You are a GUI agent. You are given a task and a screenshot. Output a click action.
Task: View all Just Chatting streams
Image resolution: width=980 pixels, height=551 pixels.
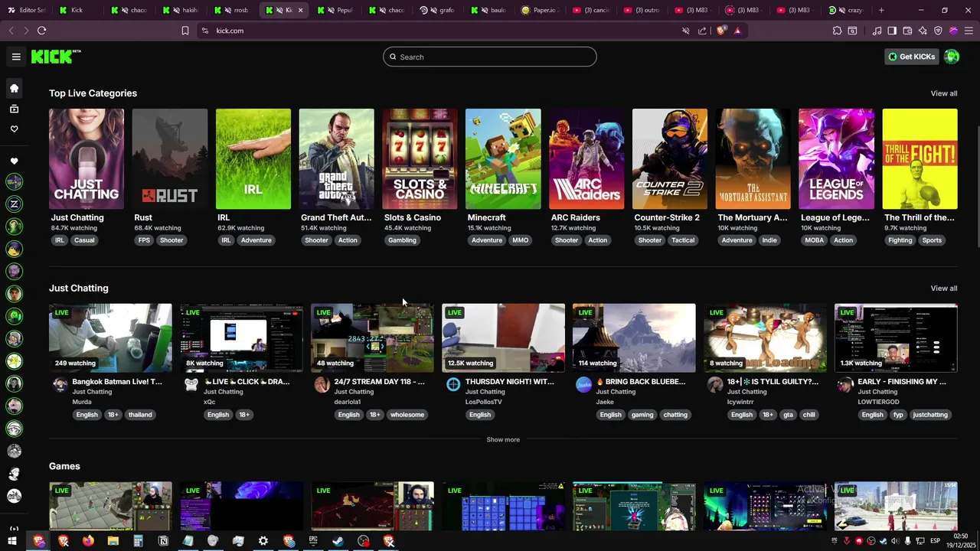click(x=943, y=289)
